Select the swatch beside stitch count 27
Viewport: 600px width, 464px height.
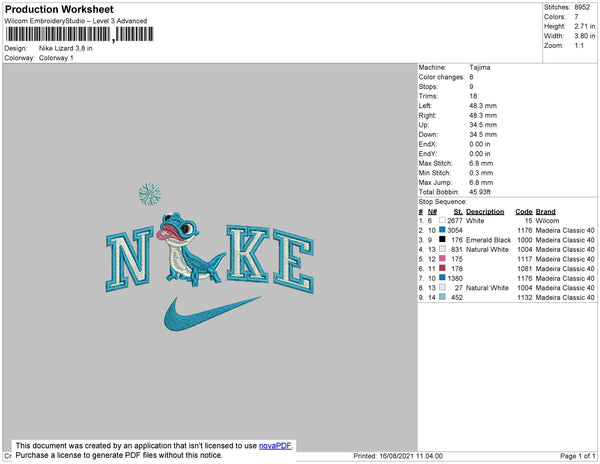point(442,287)
